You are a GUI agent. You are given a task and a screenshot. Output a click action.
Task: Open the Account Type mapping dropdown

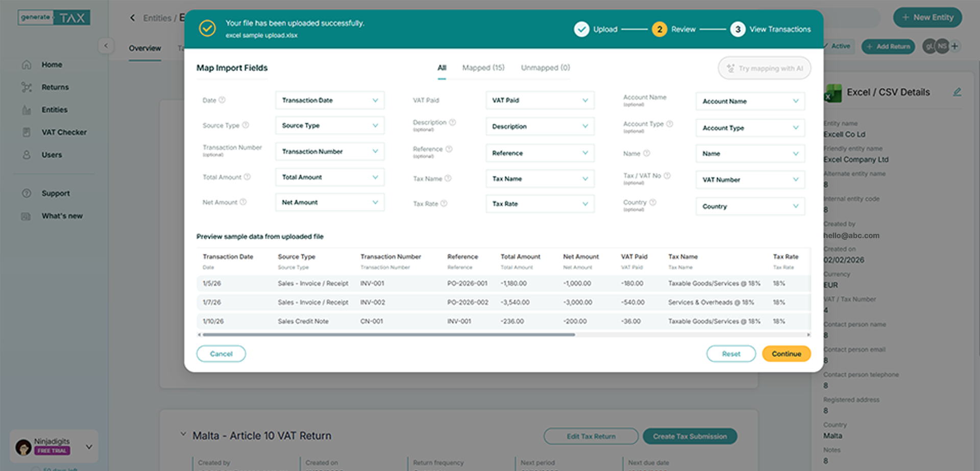pos(750,128)
